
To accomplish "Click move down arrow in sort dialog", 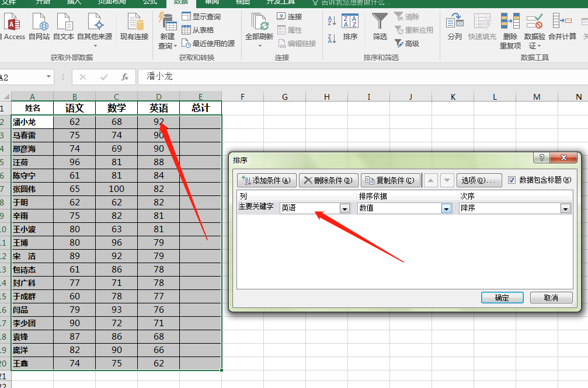I will [447, 180].
